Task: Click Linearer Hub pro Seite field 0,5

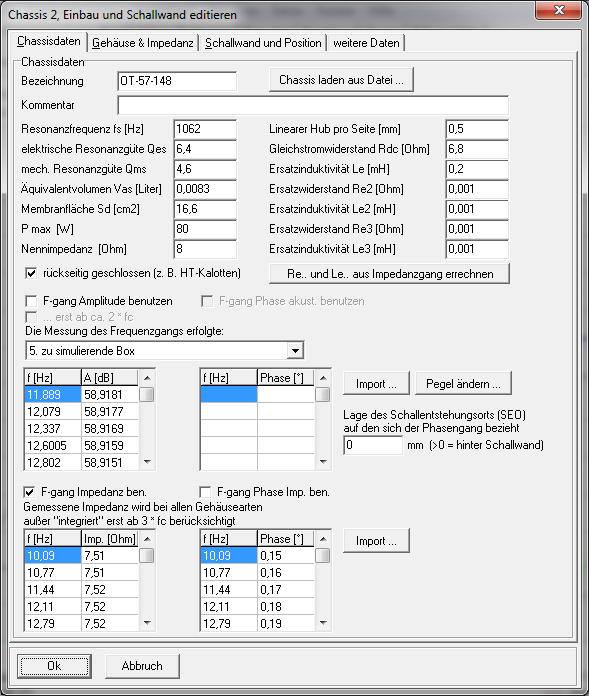Action: 477,129
